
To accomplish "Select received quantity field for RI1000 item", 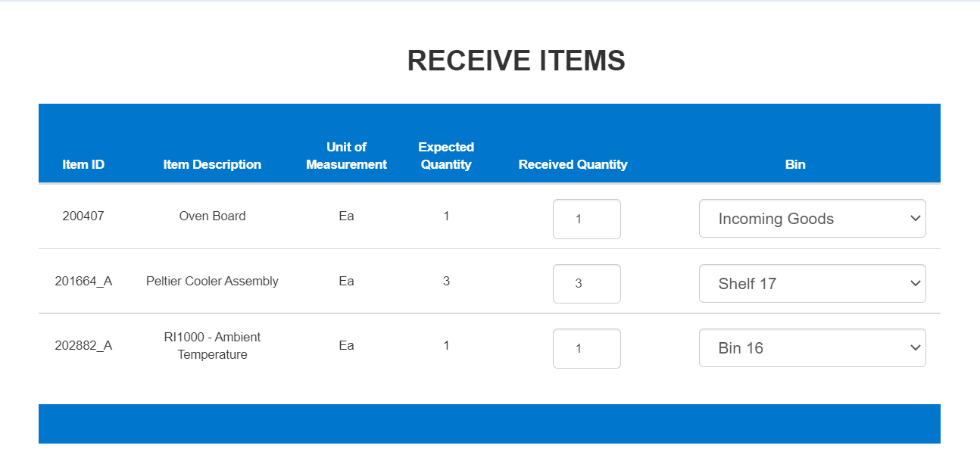I will point(587,348).
